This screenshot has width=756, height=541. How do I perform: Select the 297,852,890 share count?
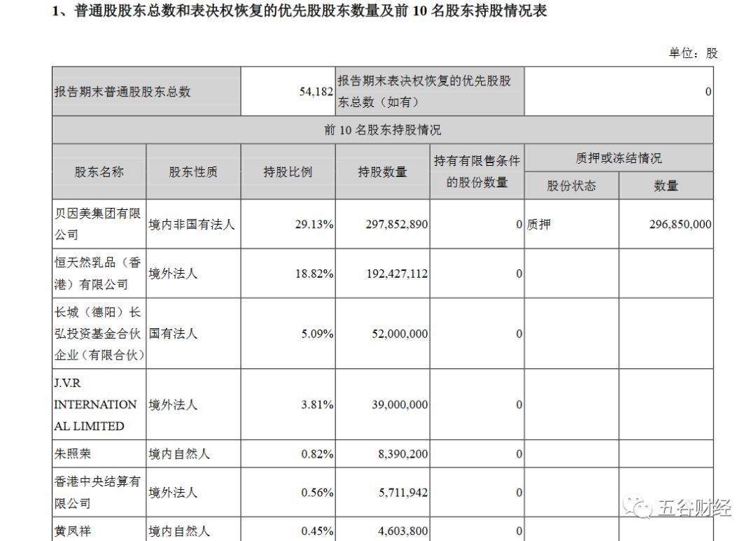point(396,225)
